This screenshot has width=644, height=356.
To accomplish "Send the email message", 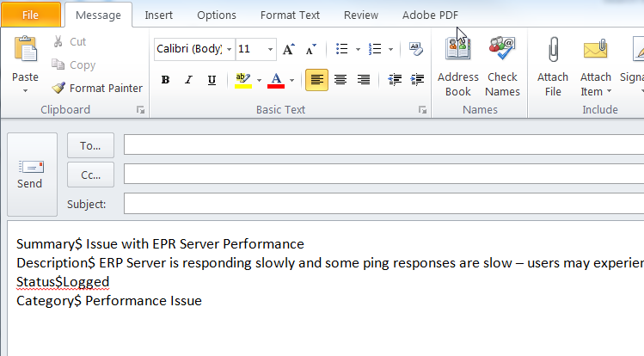I will click(x=32, y=175).
